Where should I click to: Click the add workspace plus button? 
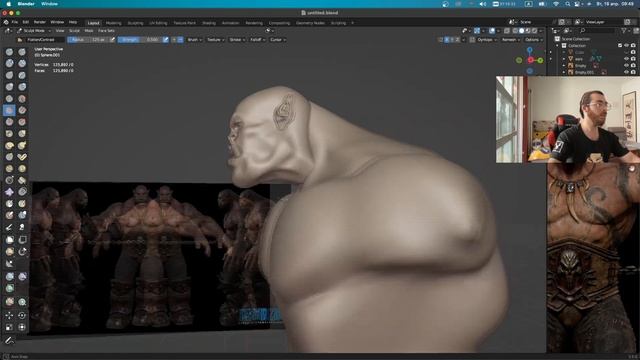point(353,23)
